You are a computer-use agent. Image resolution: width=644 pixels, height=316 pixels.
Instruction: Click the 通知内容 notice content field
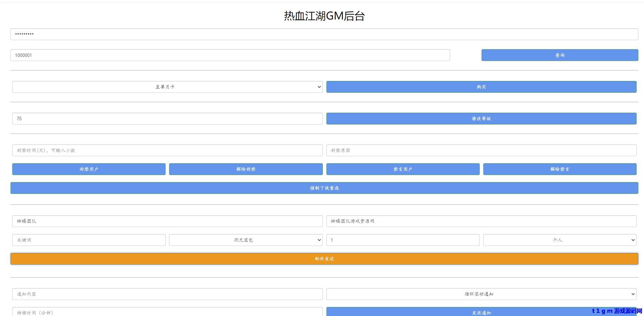click(167, 294)
